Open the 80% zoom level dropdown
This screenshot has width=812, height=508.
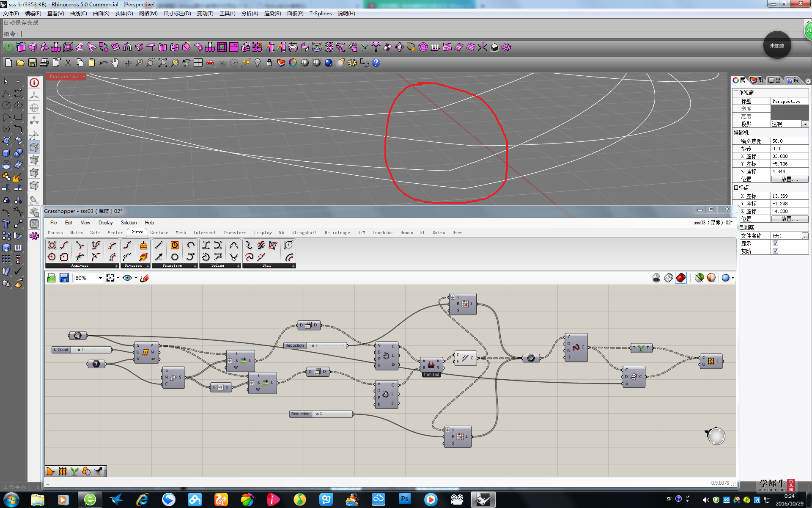[100, 278]
